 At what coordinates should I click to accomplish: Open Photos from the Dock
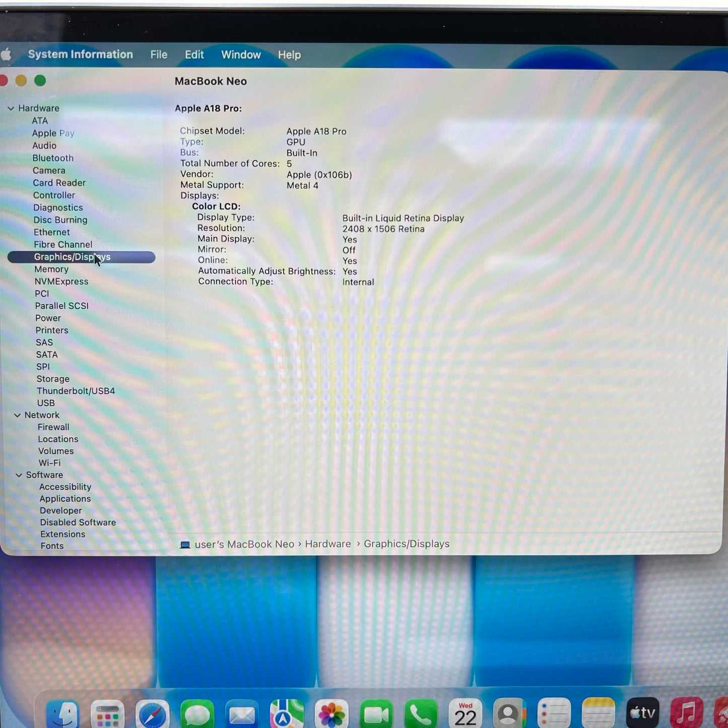pyautogui.click(x=332, y=714)
